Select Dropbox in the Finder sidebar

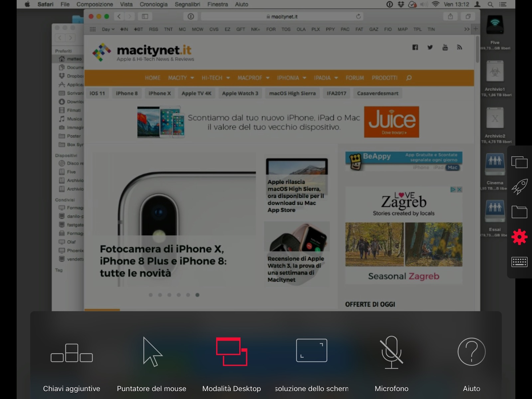pyautogui.click(x=71, y=76)
